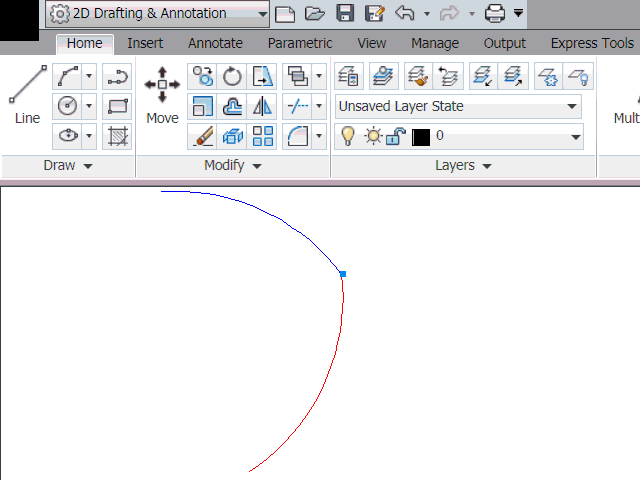
Task: Click the Save icon
Action: coord(345,13)
